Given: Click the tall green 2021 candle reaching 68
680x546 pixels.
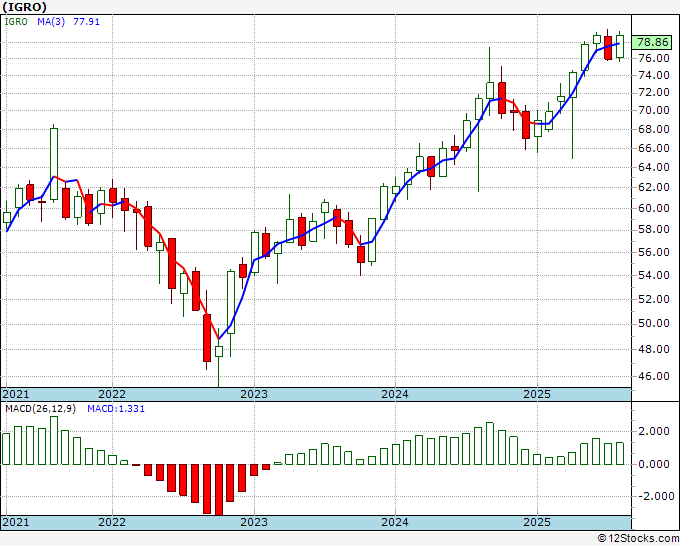Looking at the screenshot, I should (54, 164).
